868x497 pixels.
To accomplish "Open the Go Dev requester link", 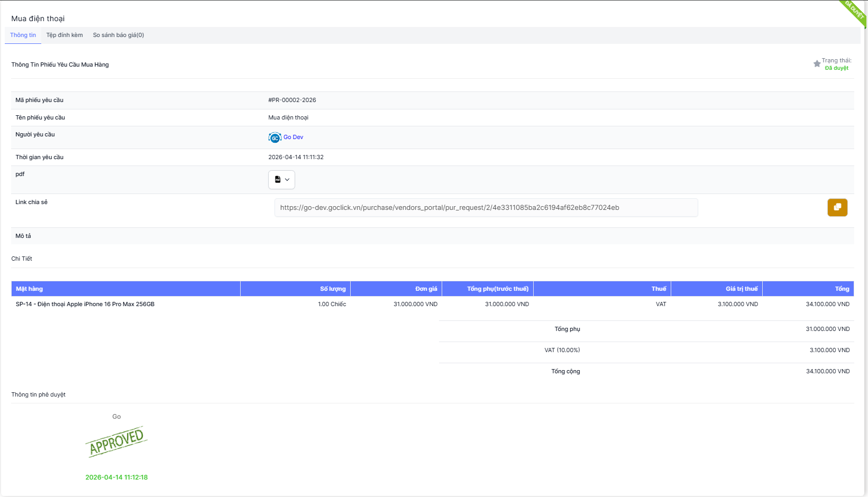I will pos(293,137).
